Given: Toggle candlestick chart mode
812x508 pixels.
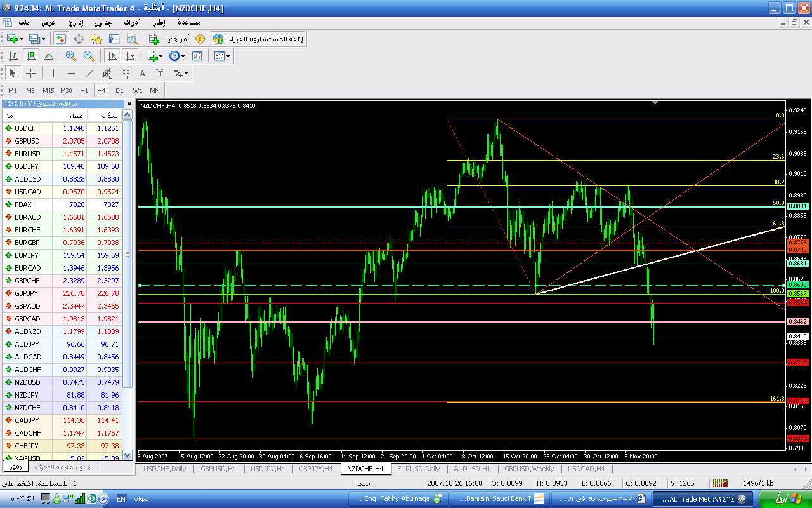Looking at the screenshot, I should coord(30,56).
